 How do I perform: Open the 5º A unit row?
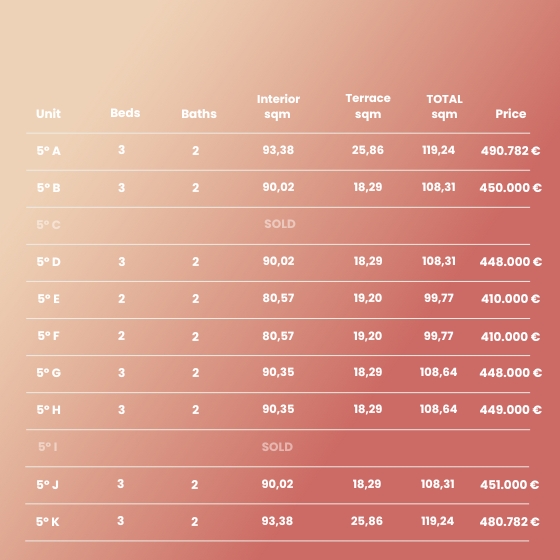pos(278,152)
